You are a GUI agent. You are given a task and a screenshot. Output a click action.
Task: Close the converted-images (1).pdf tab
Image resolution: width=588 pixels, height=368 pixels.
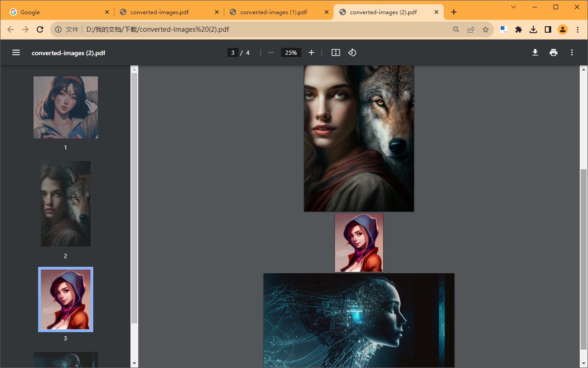pyautogui.click(x=327, y=12)
